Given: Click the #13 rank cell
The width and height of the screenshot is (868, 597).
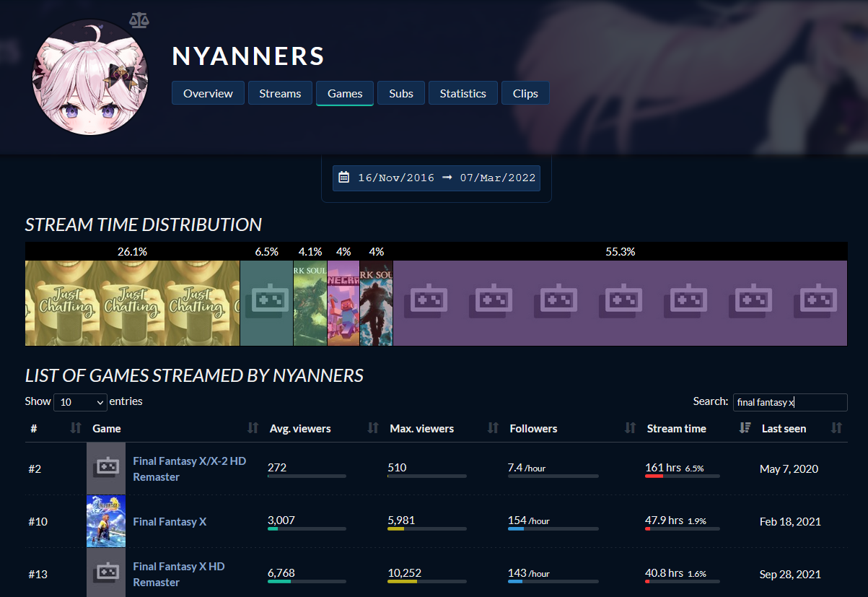Looking at the screenshot, I should coord(38,574).
